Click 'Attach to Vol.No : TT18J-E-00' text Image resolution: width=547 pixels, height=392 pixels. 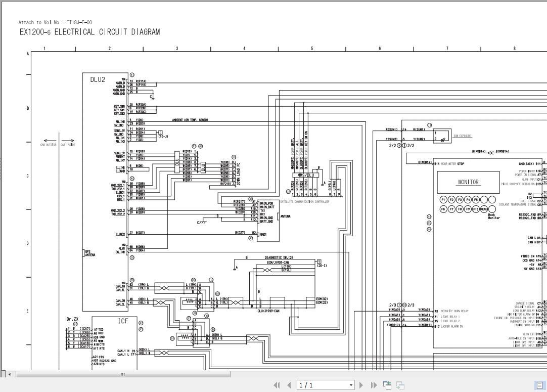(55, 22)
